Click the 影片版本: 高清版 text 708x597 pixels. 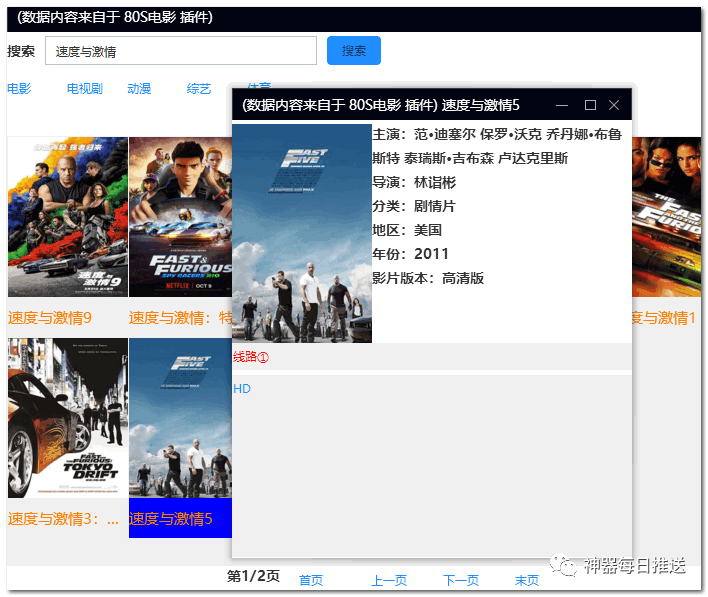pyautogui.click(x=428, y=278)
